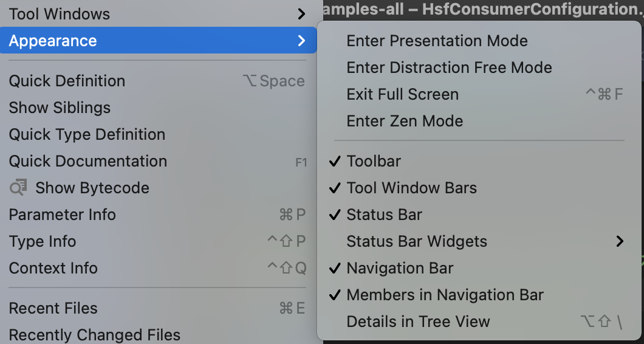Disable the Status Bar checkmark item
This screenshot has height=344, width=644.
479,215
